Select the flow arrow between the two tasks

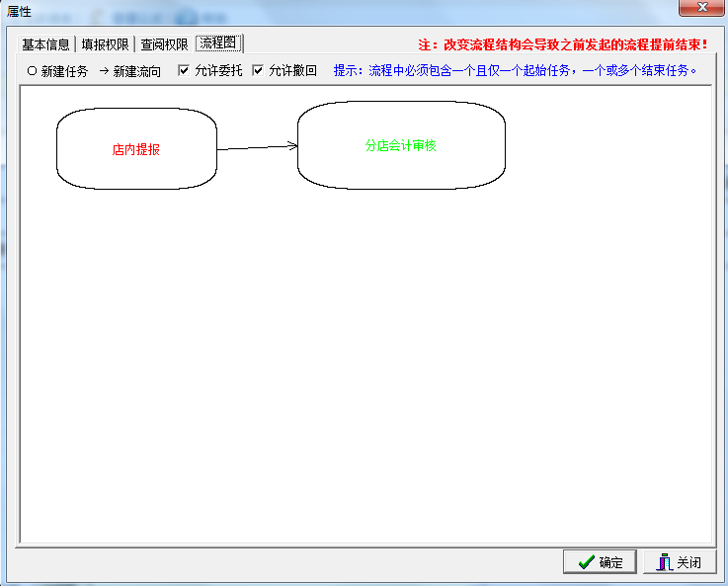point(257,147)
